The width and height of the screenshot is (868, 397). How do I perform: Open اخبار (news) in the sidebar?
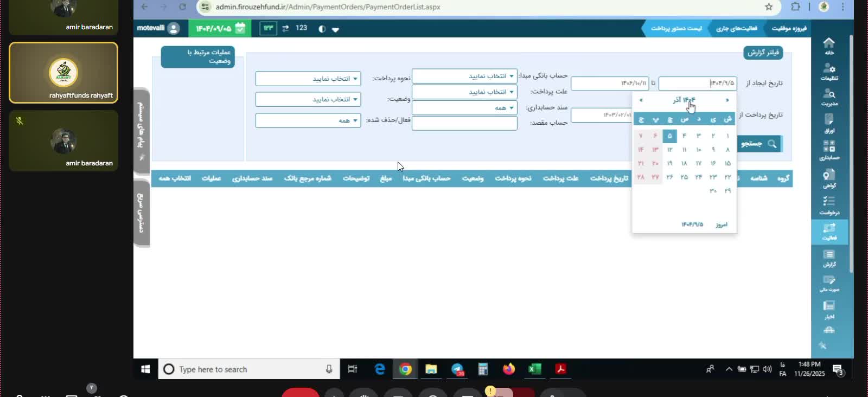point(829,310)
